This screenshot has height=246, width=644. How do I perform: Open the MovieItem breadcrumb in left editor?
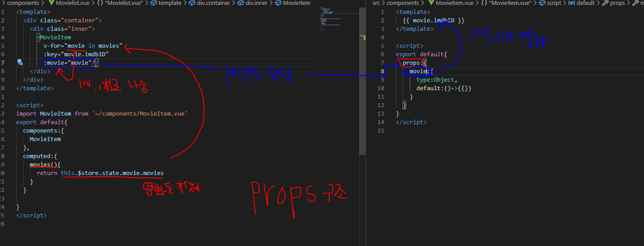[297, 3]
